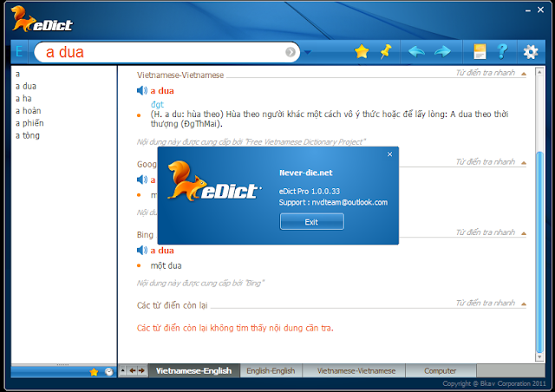
Task: Collapse the 'Các từ điển còn lại' section triangle
Action: pyautogui.click(x=524, y=304)
